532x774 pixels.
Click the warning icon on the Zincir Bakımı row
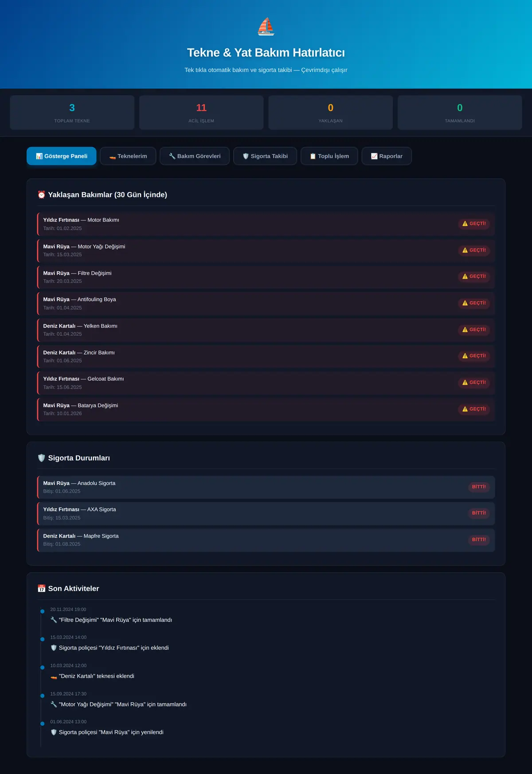pos(465,356)
